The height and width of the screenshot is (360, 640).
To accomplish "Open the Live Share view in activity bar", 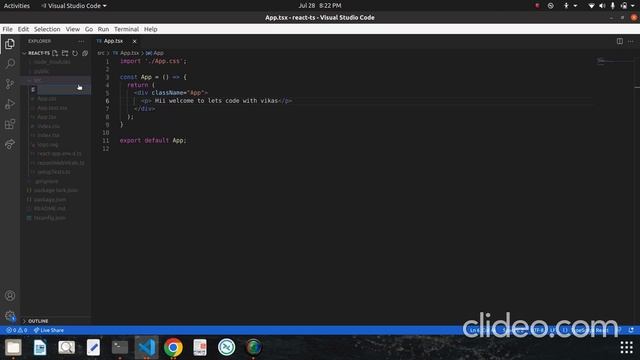I will coord(10,144).
